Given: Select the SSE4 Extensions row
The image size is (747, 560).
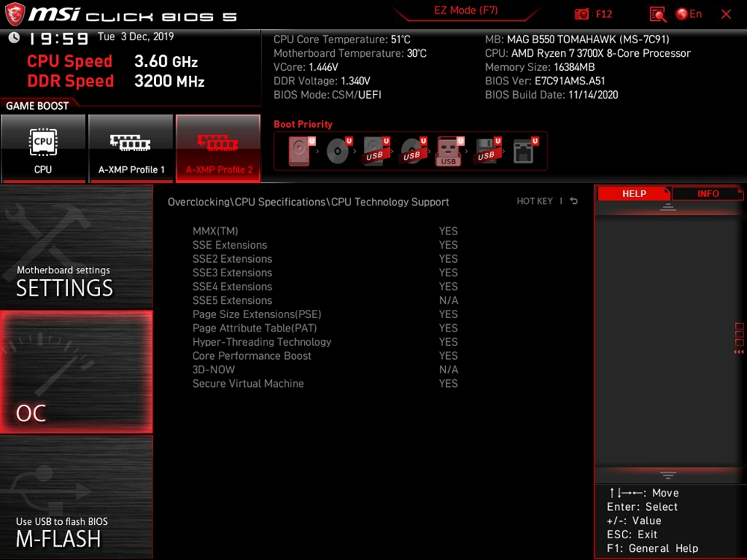Looking at the screenshot, I should pos(325,286).
